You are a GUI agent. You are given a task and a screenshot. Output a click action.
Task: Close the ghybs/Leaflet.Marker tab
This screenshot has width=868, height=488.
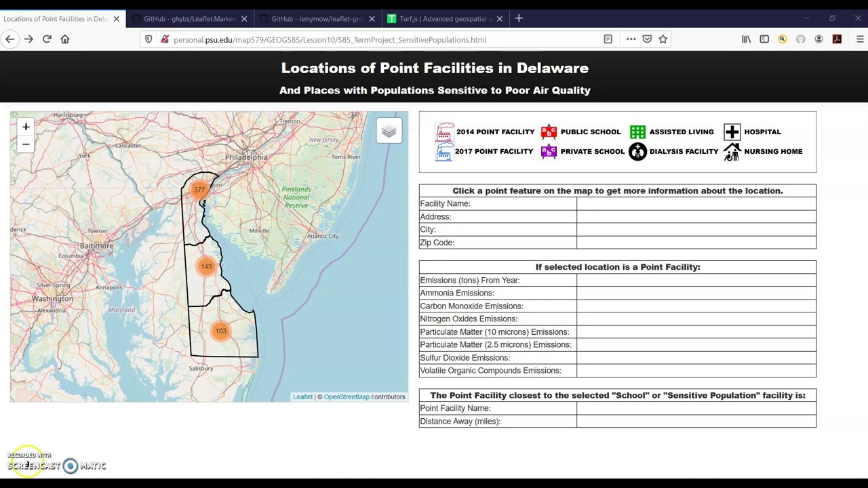coord(244,19)
